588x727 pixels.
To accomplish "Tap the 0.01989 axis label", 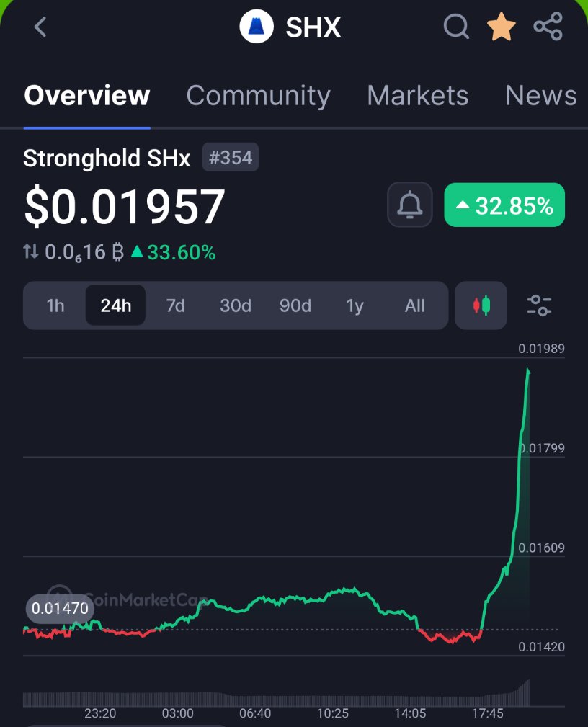I will [541, 349].
